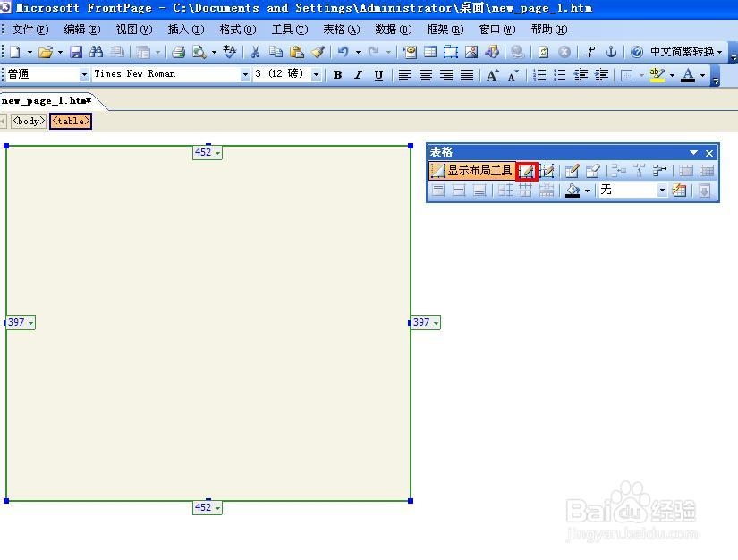Expand 中文简繁转换 dropdown
Image resolution: width=738 pixels, height=560 pixels.
719,52
